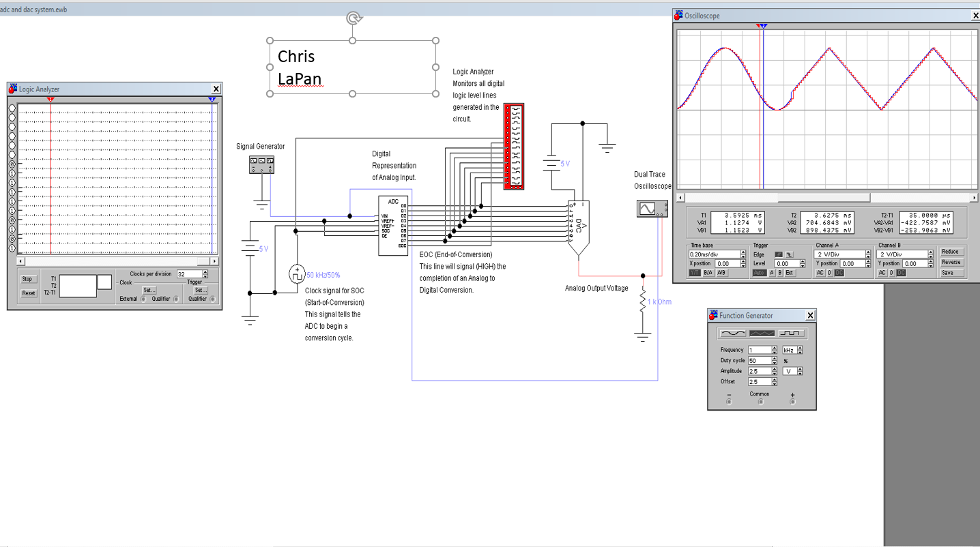The height and width of the screenshot is (547, 980).
Task: Click the Oscilloscope window title icon
Action: point(678,16)
